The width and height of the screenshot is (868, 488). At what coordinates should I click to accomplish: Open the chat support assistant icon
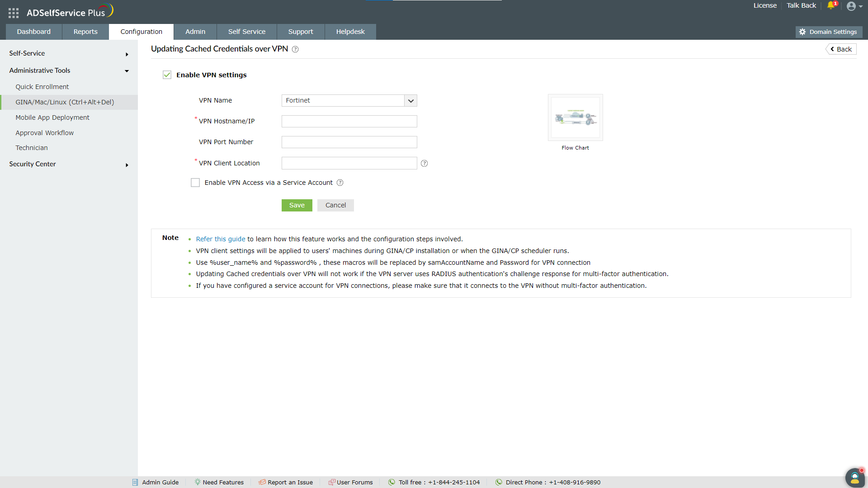854,477
